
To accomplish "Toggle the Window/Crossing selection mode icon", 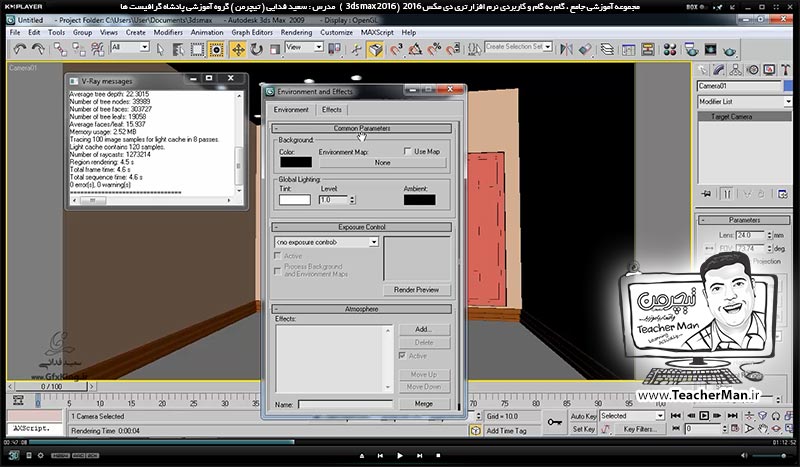I will (216, 50).
